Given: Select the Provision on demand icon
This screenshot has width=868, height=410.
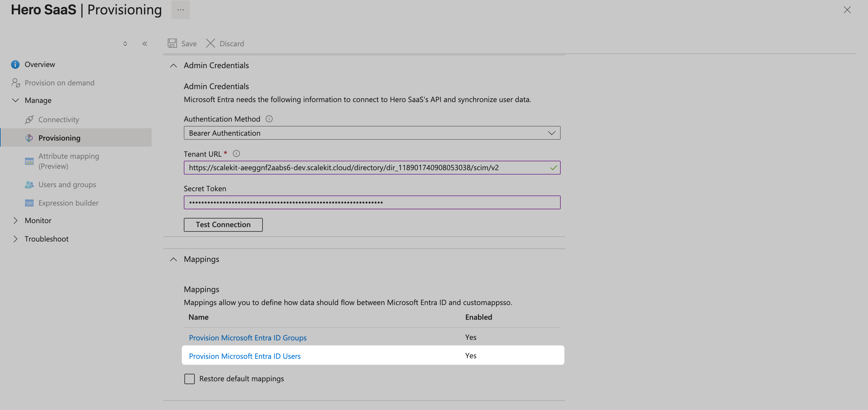Looking at the screenshot, I should [15, 82].
